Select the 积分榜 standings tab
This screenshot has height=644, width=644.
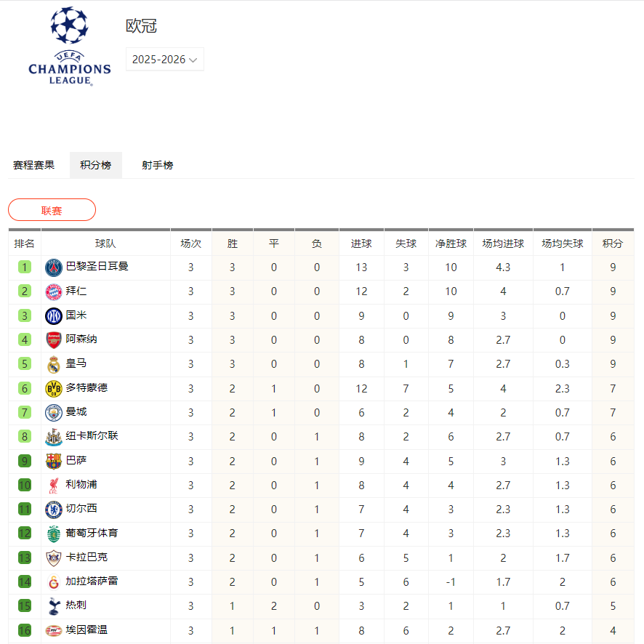(95, 165)
